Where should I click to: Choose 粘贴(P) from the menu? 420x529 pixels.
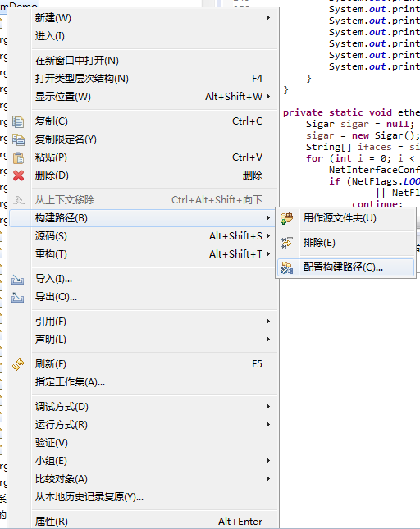(x=144, y=157)
